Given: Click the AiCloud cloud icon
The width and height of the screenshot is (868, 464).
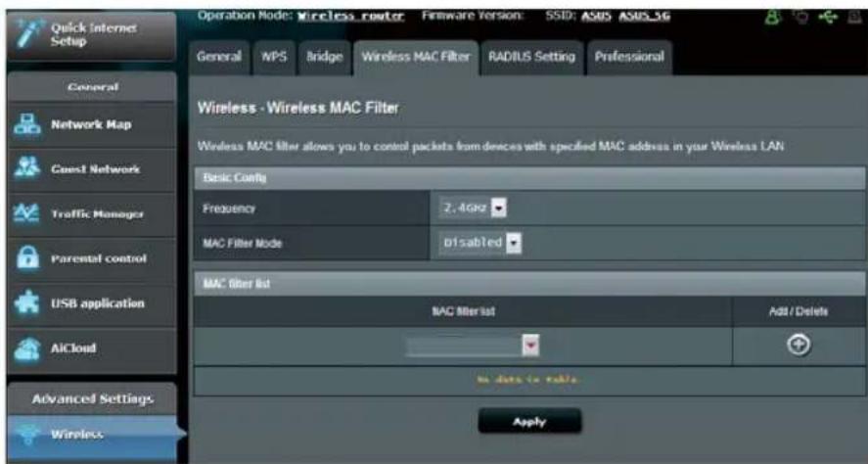Looking at the screenshot, I should coord(26,348).
